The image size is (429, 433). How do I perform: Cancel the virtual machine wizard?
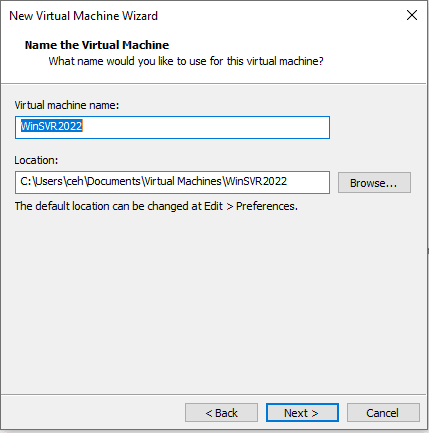383,413
